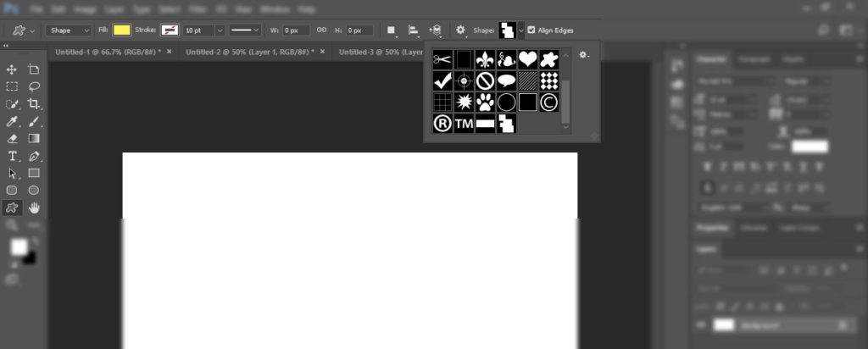
Task: Pick the registered trademark R shape
Action: click(x=442, y=124)
